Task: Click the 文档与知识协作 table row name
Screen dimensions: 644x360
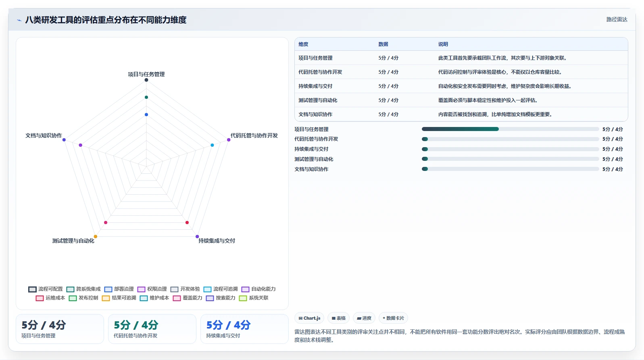Action: coord(315,114)
